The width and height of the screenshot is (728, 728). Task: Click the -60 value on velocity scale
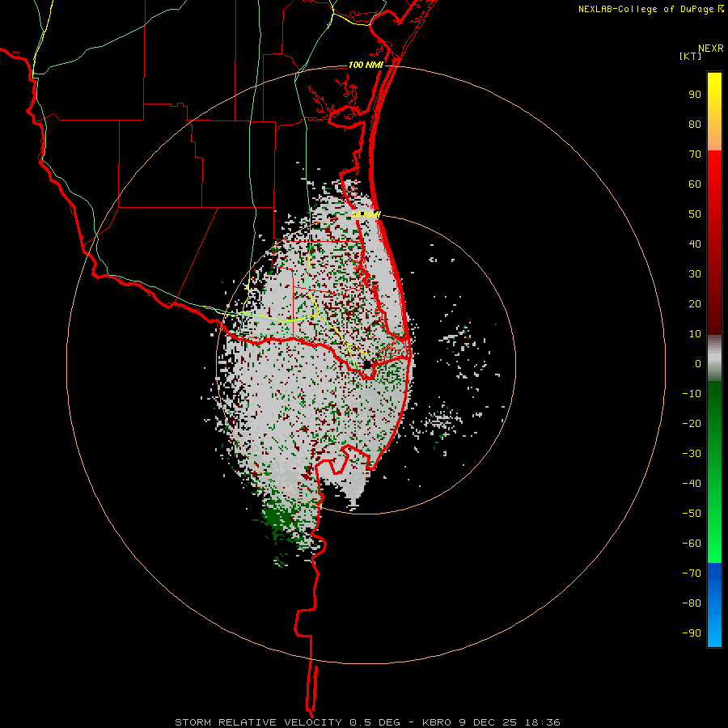[x=692, y=544]
